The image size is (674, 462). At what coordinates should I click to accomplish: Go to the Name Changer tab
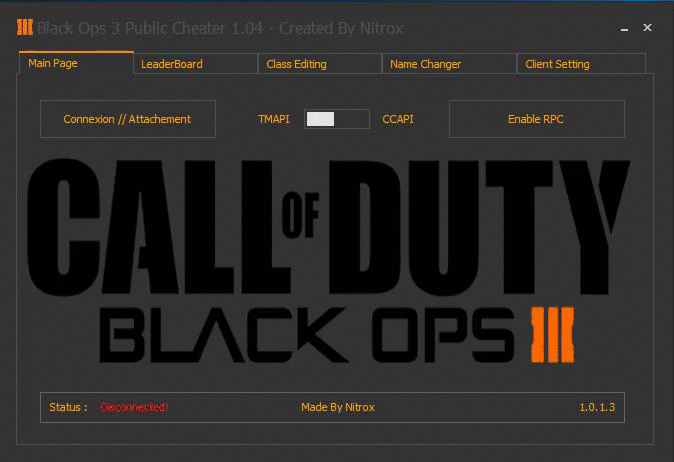coord(449,64)
